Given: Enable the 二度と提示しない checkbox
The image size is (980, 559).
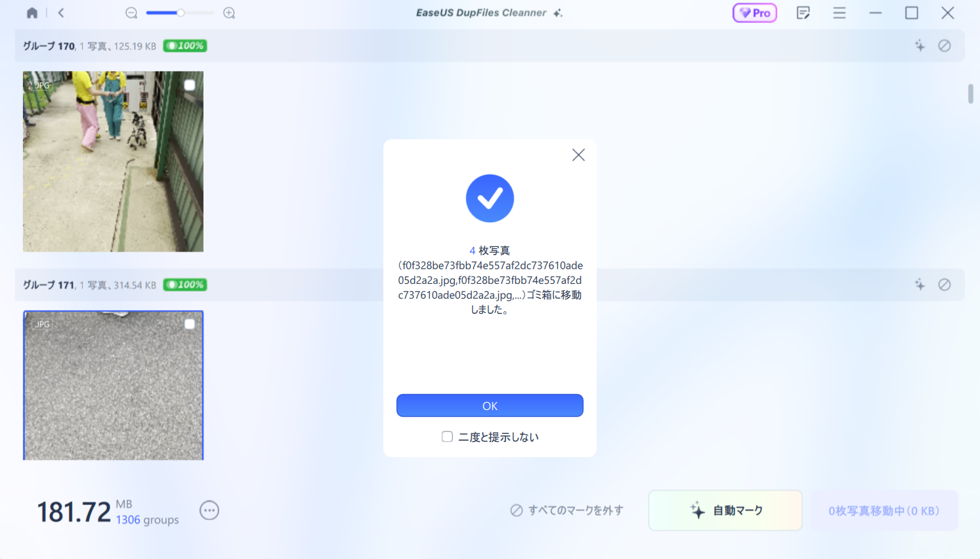Looking at the screenshot, I should click(447, 437).
